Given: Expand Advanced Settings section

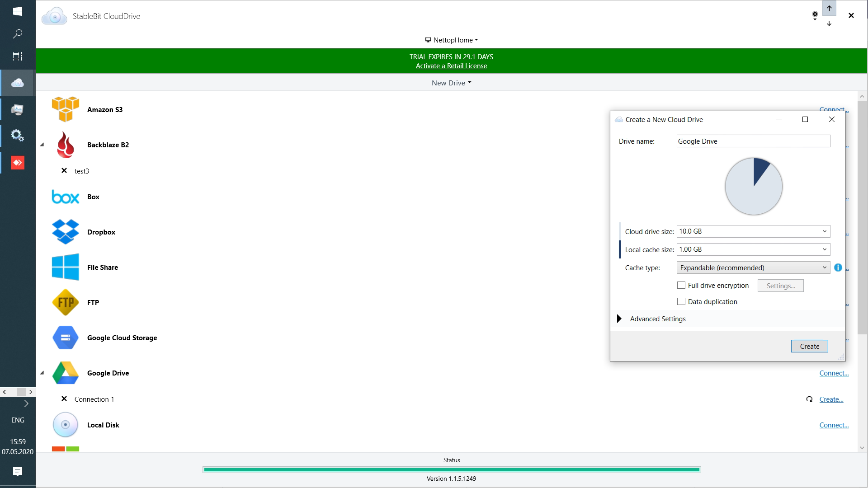Looking at the screenshot, I should pos(619,319).
